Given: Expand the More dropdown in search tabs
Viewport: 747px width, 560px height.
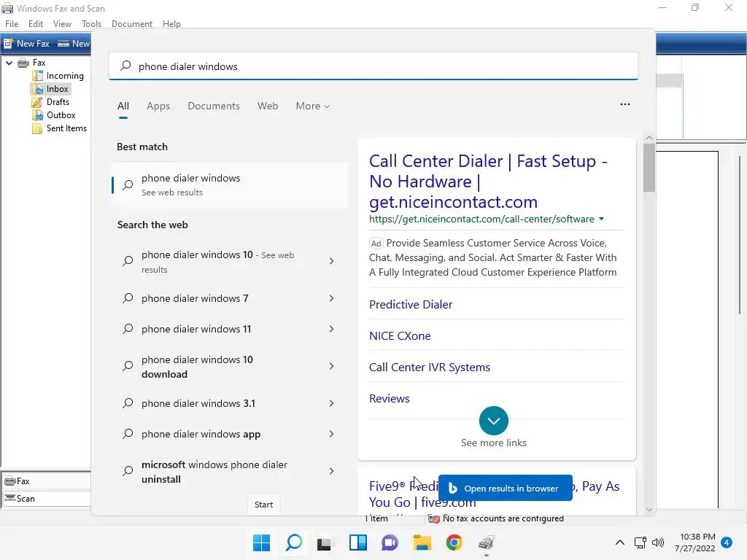Looking at the screenshot, I should [x=312, y=106].
